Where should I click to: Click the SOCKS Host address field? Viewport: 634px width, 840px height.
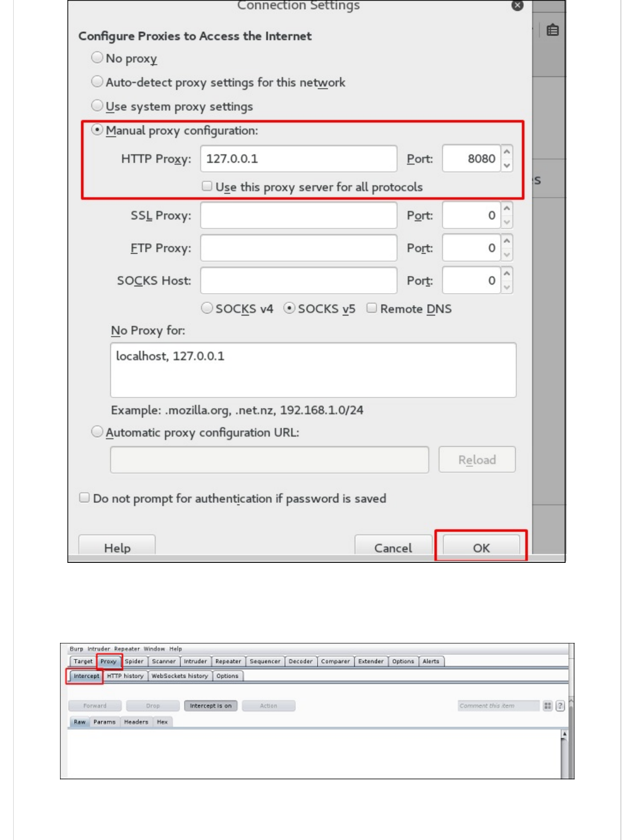click(299, 281)
